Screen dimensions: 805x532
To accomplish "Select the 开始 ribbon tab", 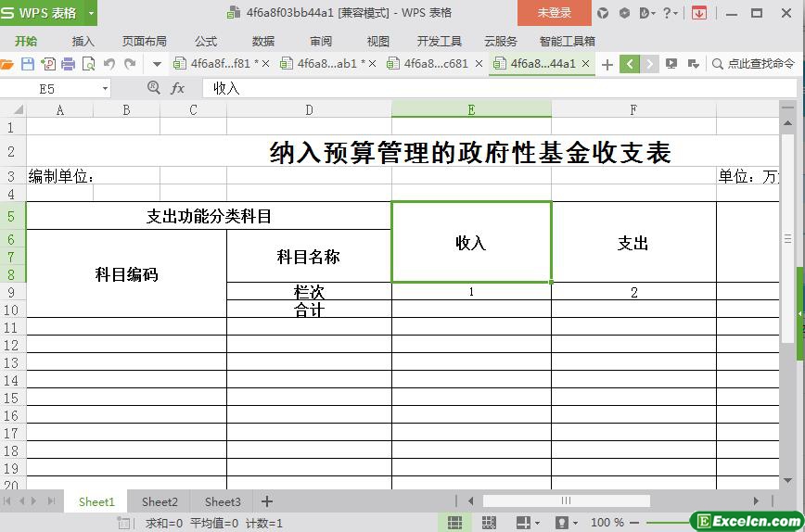I will point(26,41).
